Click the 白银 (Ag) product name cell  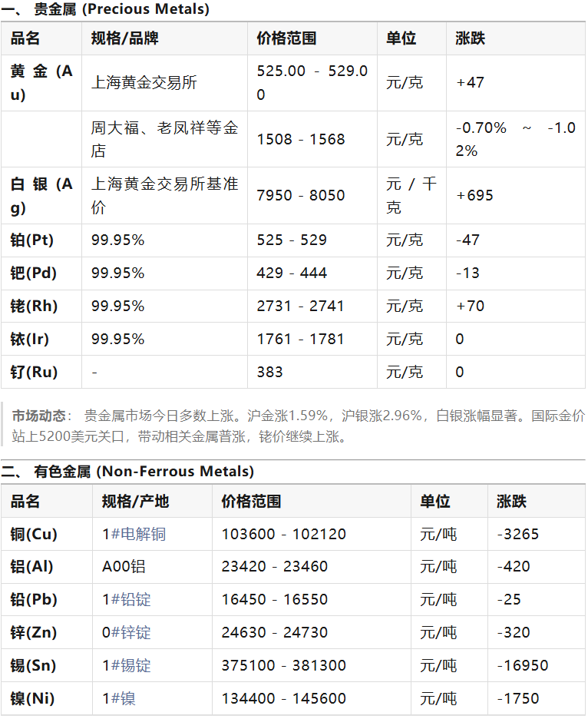[x=41, y=196]
